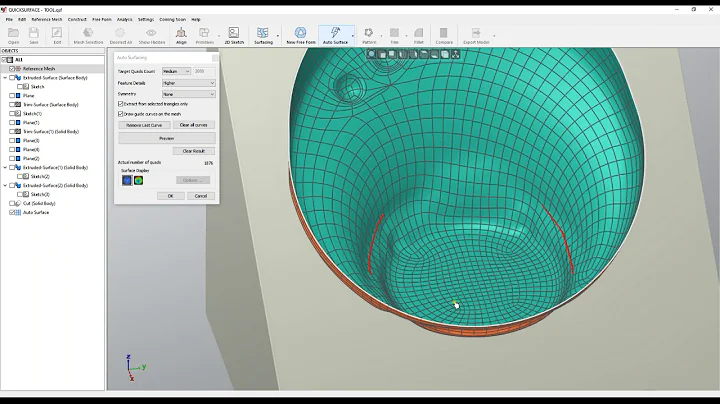Click the Export Model icon
720x404 pixels.
coord(476,35)
